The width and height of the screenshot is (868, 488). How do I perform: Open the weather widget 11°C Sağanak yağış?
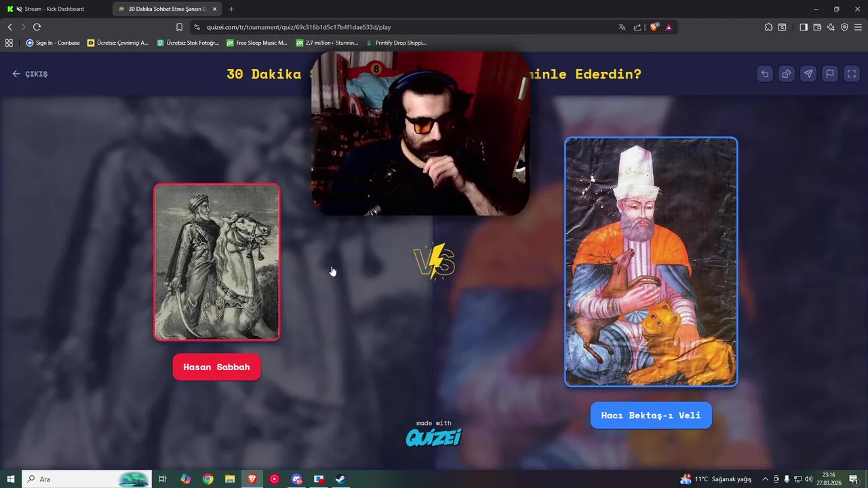pos(715,479)
